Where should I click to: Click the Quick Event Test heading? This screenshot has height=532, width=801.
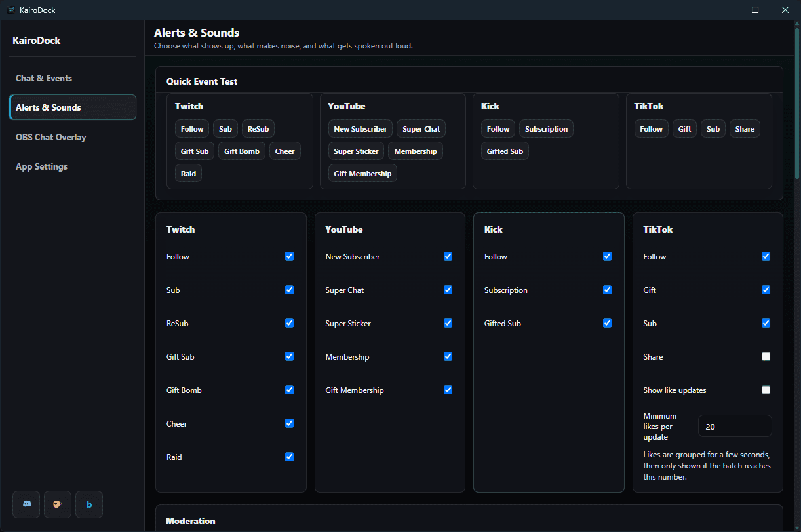pyautogui.click(x=202, y=82)
